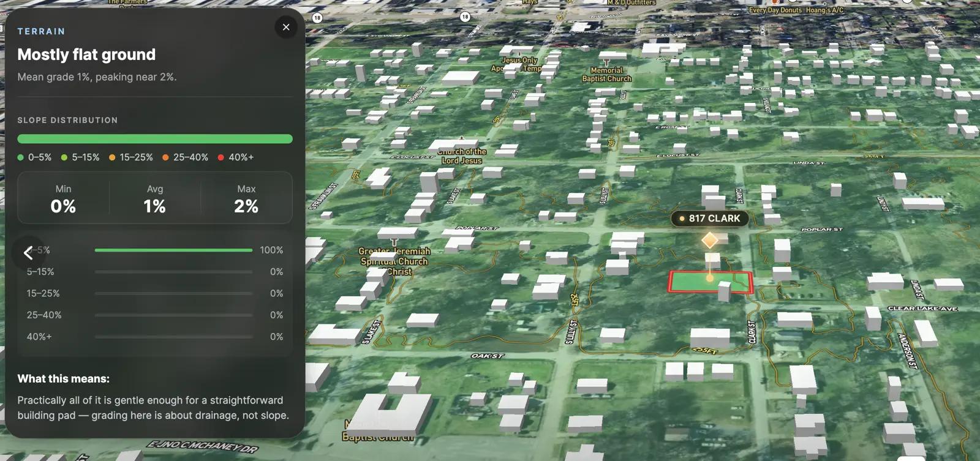Screen dimensions: 980x461
Task: Click the cross icon above Greater Jeremiah church
Action: (394, 242)
